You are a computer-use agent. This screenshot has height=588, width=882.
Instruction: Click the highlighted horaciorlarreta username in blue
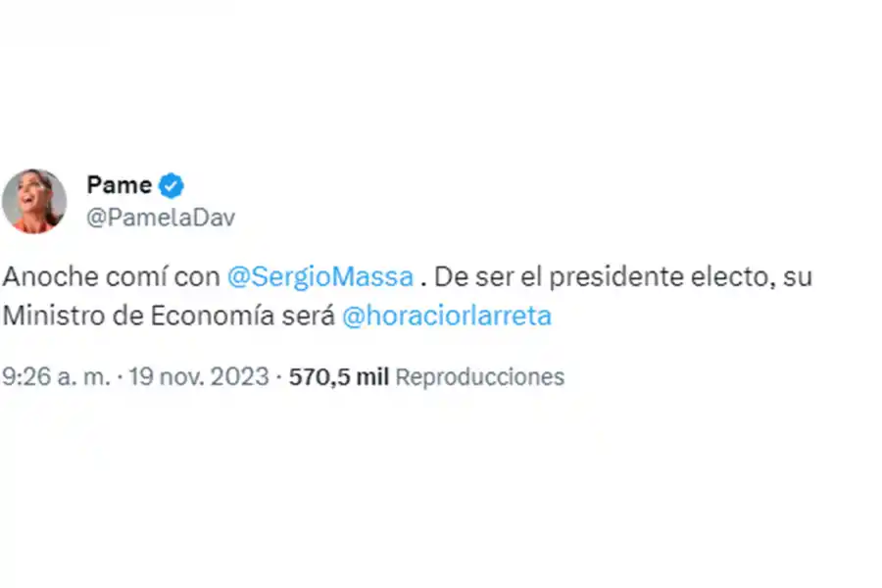click(448, 316)
